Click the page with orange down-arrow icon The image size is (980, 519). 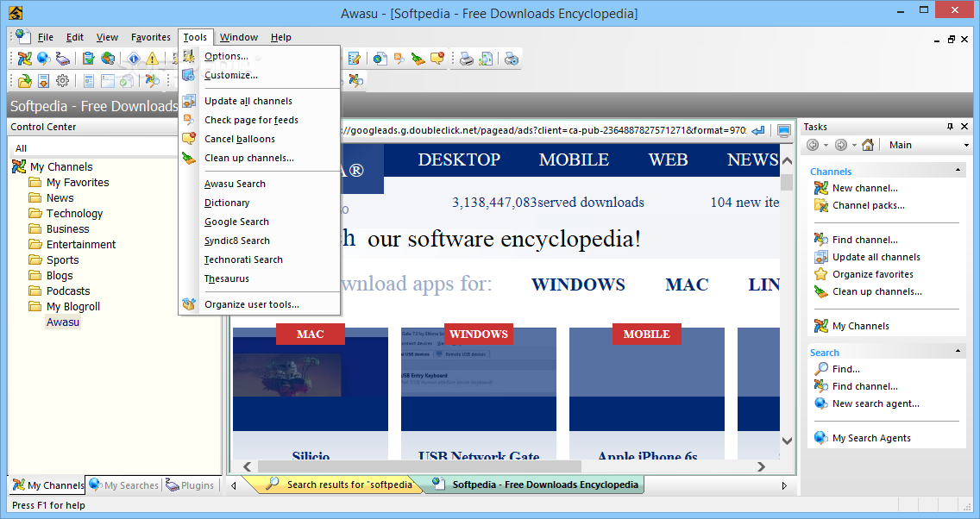[x=43, y=80]
